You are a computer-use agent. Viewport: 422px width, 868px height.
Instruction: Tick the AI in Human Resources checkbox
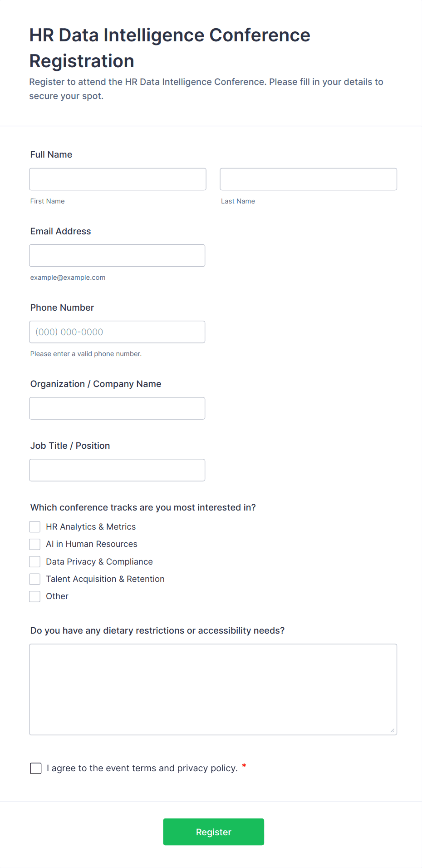pyautogui.click(x=35, y=544)
